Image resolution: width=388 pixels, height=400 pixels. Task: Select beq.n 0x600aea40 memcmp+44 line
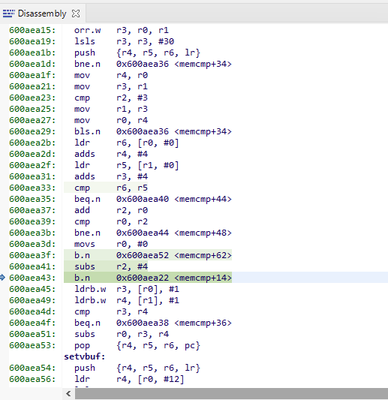[153, 199]
